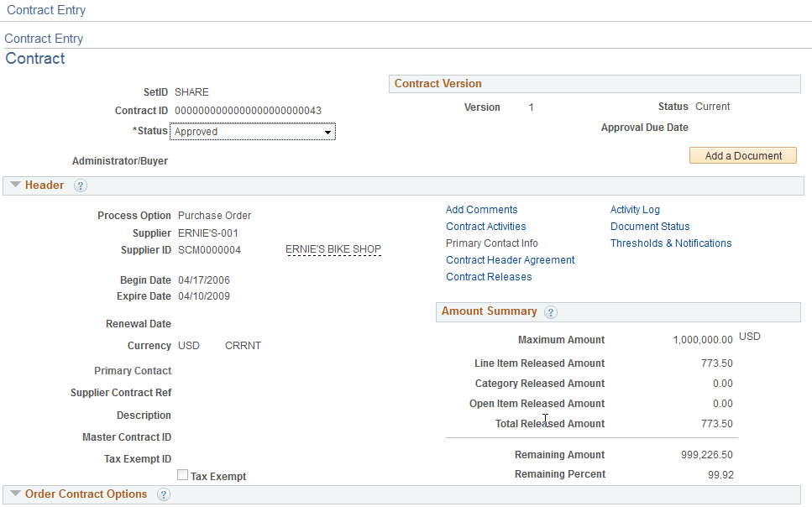The width and height of the screenshot is (812, 507).
Task: Open help icon beside Header section
Action: pyautogui.click(x=81, y=186)
